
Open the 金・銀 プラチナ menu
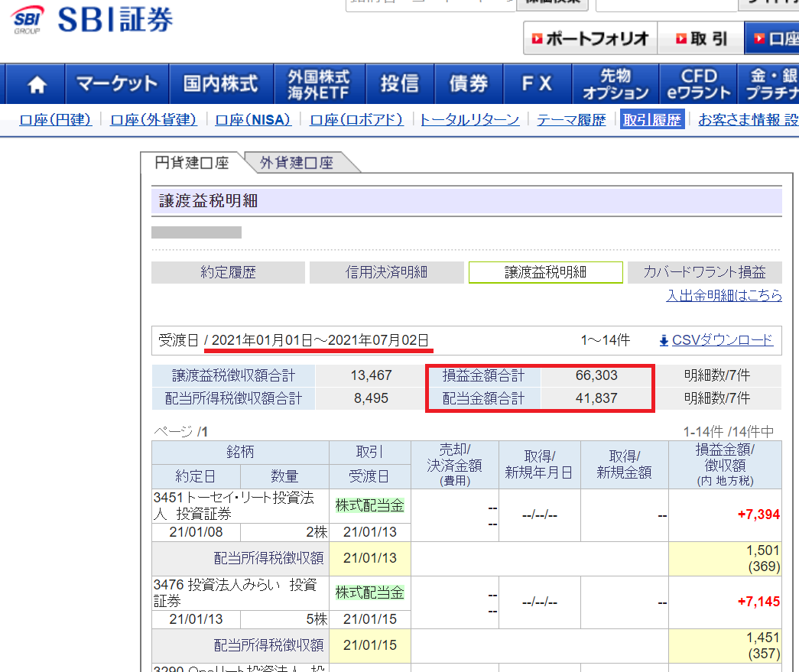click(x=768, y=84)
